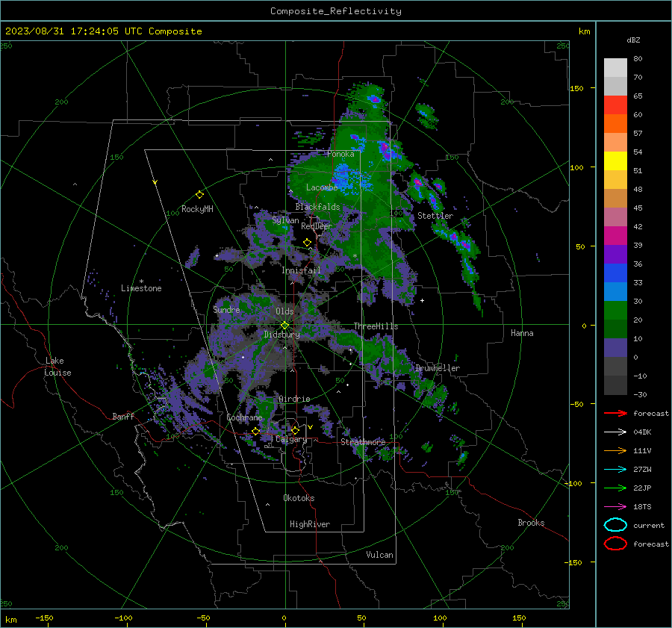Click the ThreeHills town label
Screen dimensions: 672x628
click(x=376, y=326)
